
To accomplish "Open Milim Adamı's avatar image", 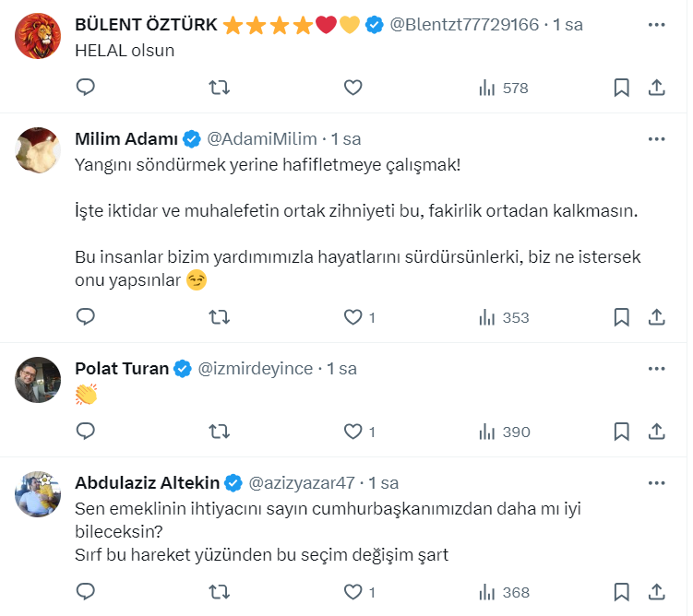I will click(x=39, y=150).
